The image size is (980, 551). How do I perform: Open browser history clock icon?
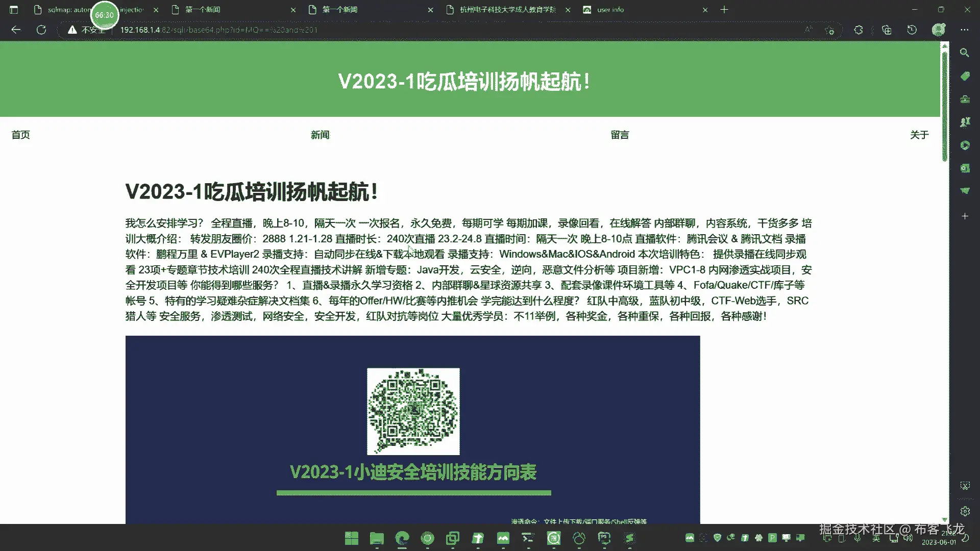pyautogui.click(x=912, y=30)
